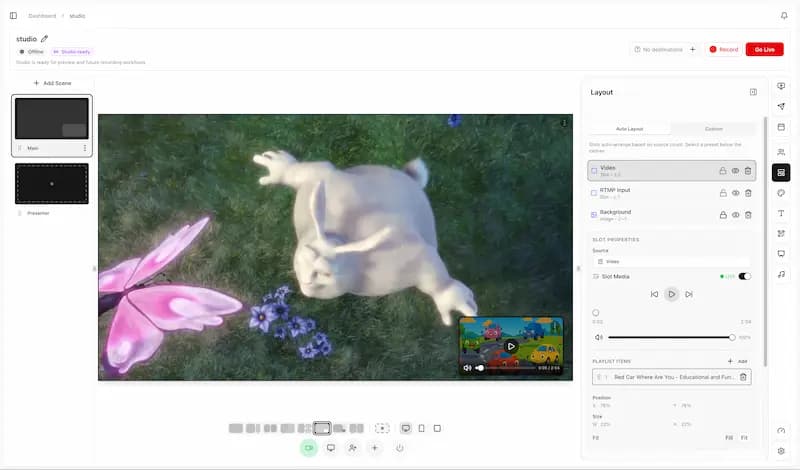
Task: Hide the Video layer
Action: [x=735, y=171]
